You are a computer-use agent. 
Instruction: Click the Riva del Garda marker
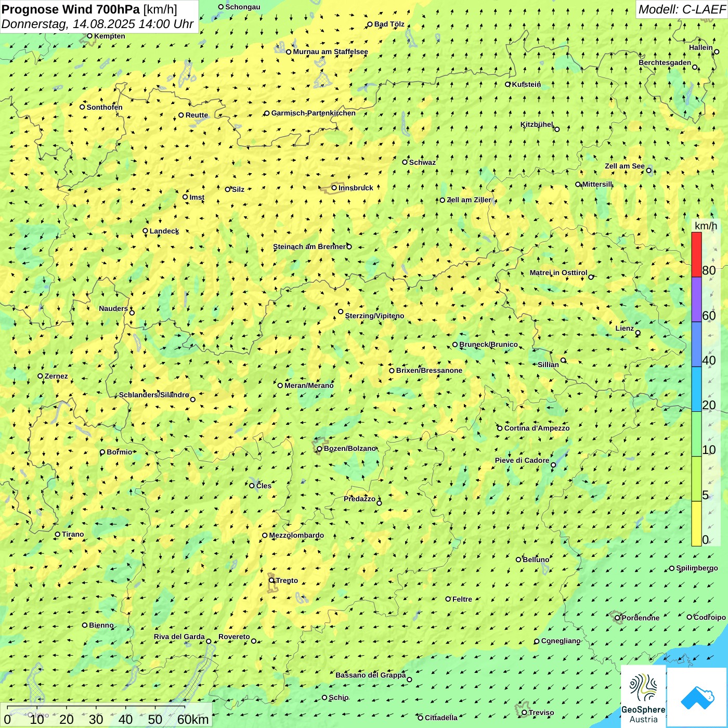209,641
